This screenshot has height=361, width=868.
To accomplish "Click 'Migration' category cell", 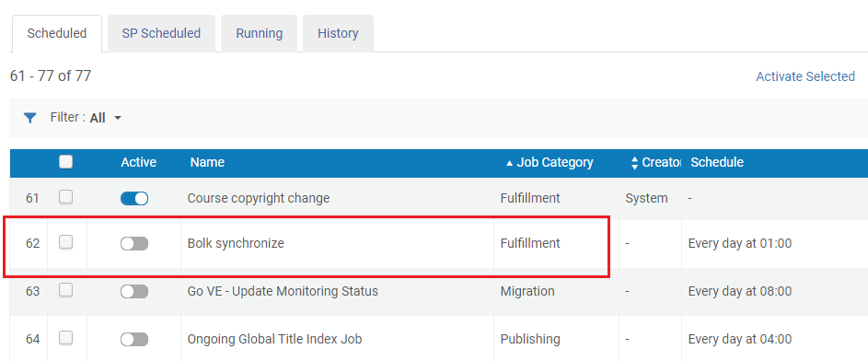I will 527,291.
